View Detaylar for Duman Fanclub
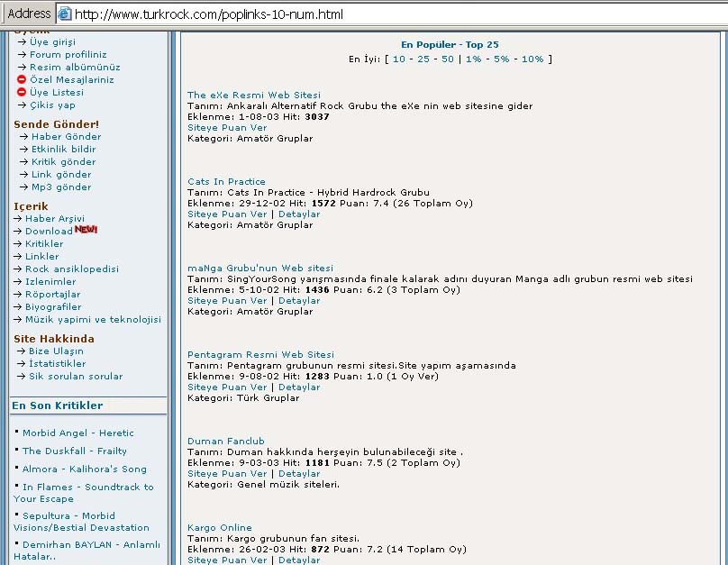 click(x=299, y=474)
